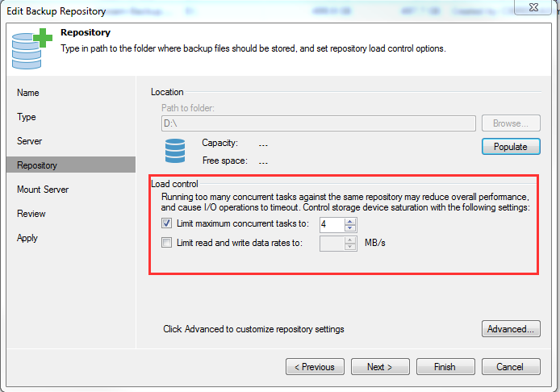Uncheck Limit maximum concurrent tasks
560x392 pixels.
click(166, 223)
